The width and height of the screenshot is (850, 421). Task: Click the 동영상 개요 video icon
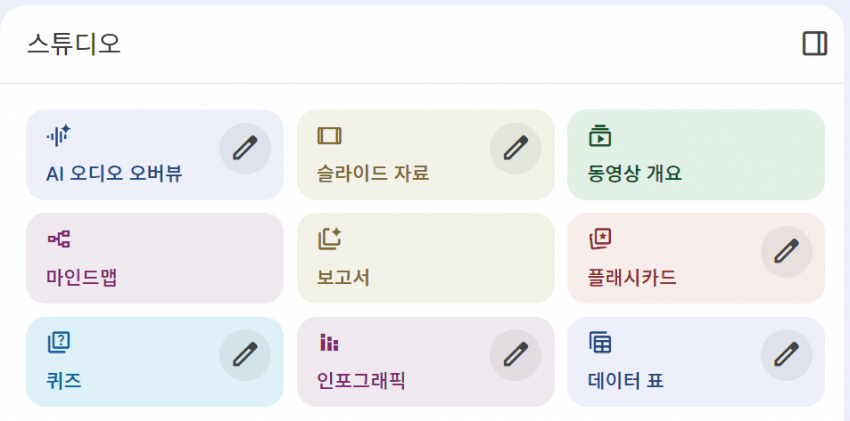pos(600,135)
